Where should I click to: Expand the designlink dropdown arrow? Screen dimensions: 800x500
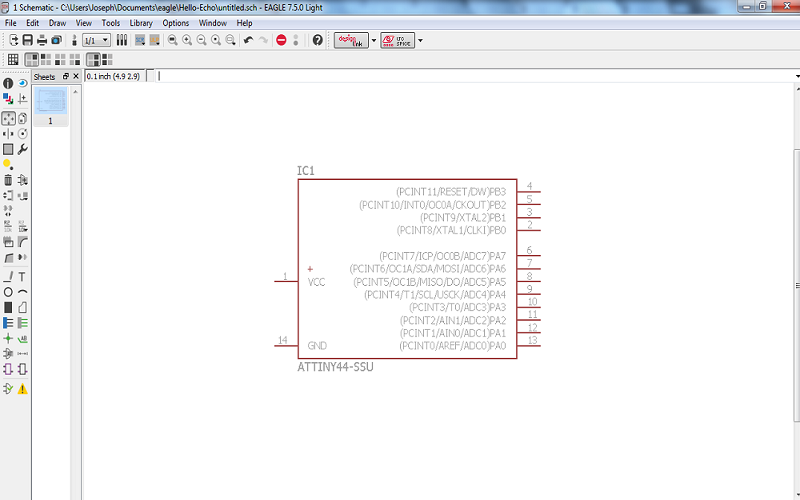click(x=374, y=40)
